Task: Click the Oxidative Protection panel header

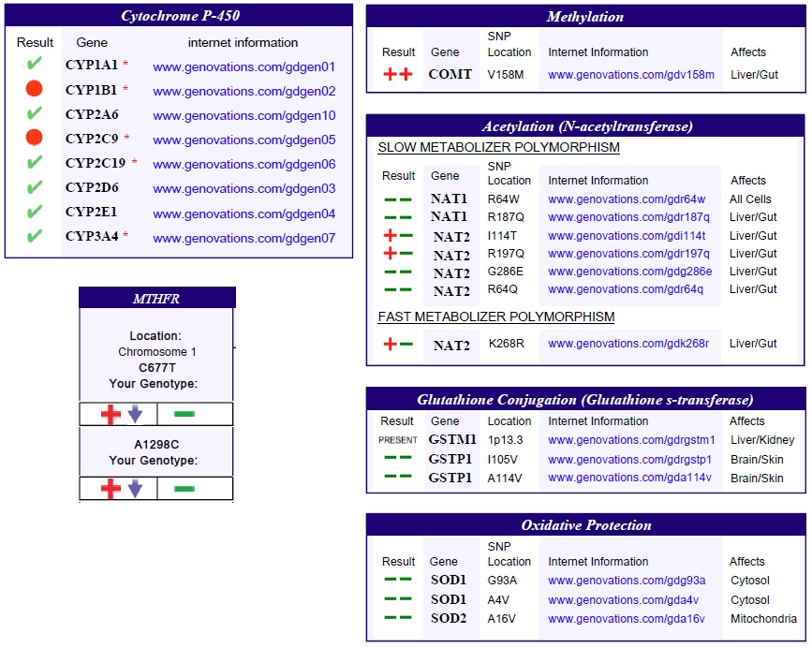Action: 585,525
